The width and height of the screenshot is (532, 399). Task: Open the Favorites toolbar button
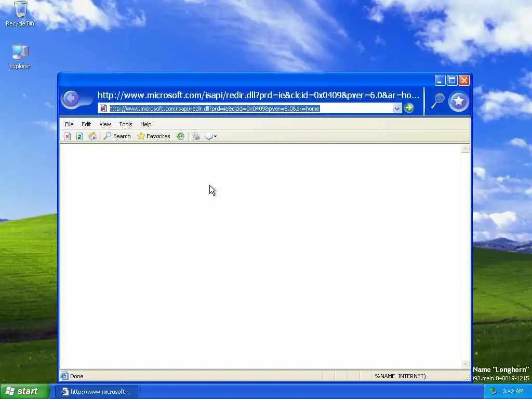154,136
